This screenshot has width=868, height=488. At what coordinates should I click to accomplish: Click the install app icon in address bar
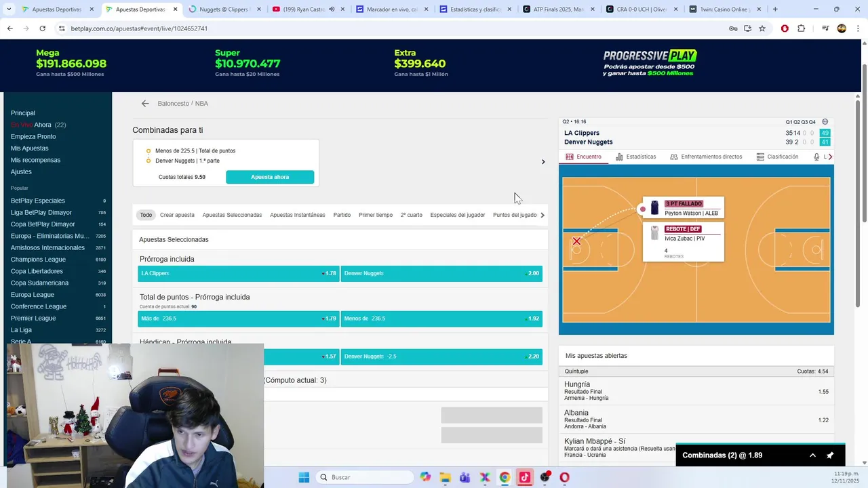click(747, 28)
